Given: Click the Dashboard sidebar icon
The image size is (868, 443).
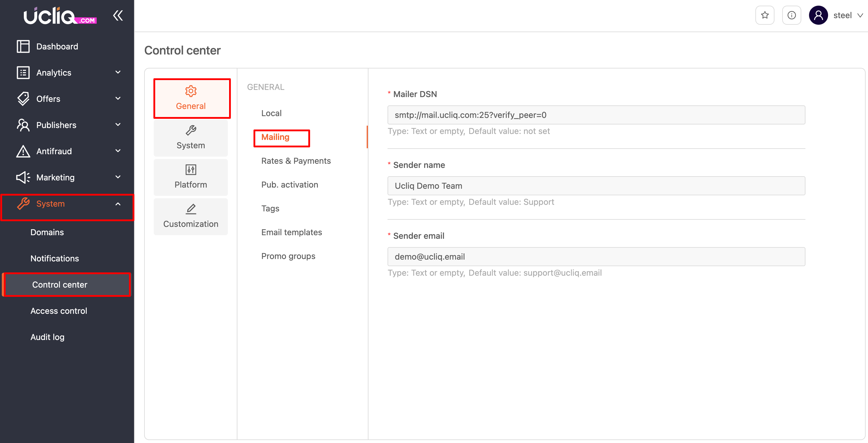Looking at the screenshot, I should click(23, 46).
